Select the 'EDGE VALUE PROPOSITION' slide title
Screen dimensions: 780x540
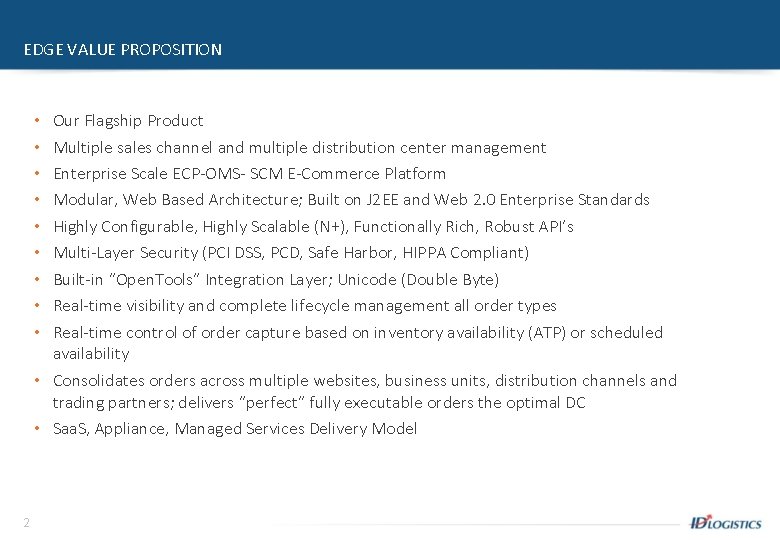[x=123, y=49]
